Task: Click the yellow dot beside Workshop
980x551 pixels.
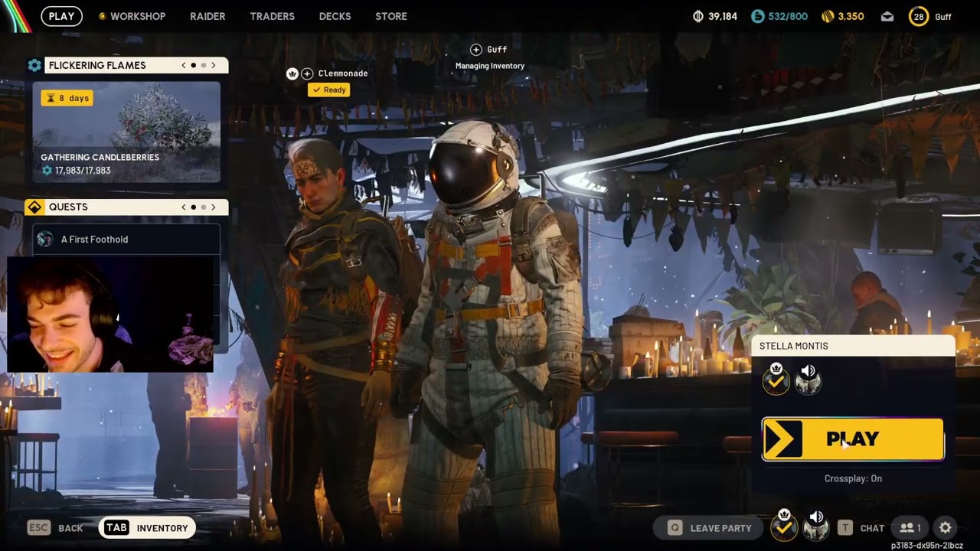Action: [x=102, y=16]
